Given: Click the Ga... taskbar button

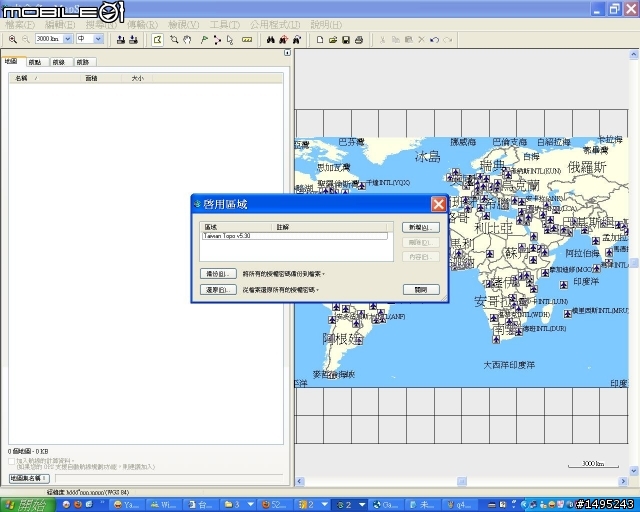Looking at the screenshot, I should [386, 505].
